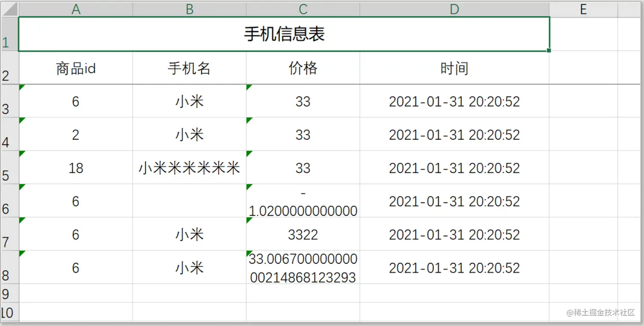Select the cell with id 2
644x326 pixels.
[x=76, y=134]
